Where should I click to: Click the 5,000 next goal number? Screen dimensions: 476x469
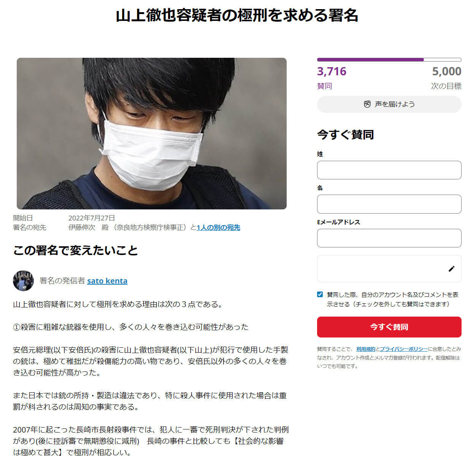pyautogui.click(x=447, y=71)
